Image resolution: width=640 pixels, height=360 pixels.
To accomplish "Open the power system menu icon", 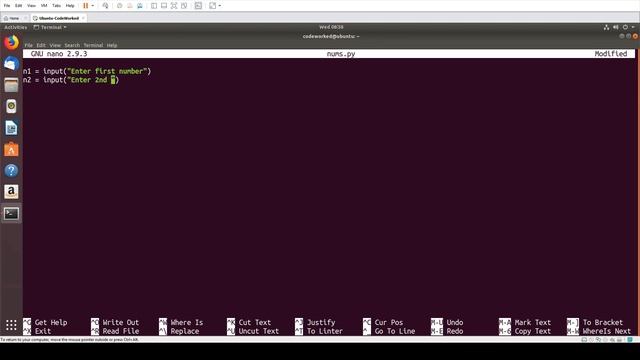I will point(625,27).
